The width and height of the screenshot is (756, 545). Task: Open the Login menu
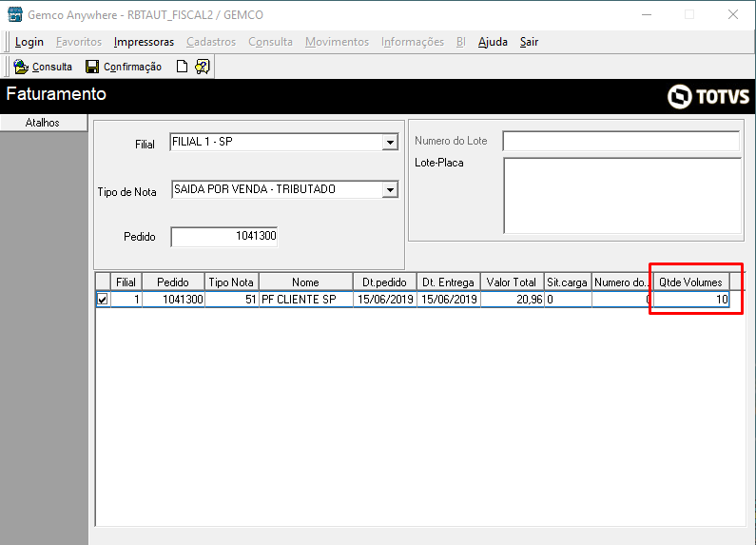tap(29, 42)
